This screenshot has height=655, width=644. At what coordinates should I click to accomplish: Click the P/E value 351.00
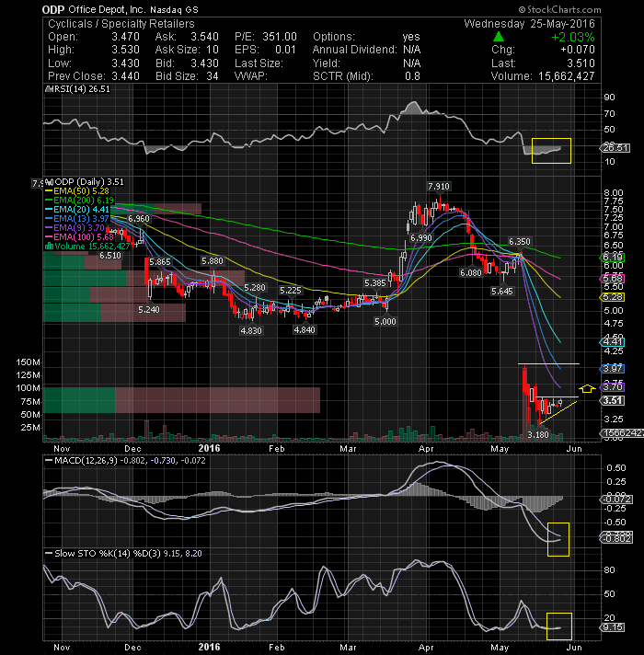[x=280, y=37]
